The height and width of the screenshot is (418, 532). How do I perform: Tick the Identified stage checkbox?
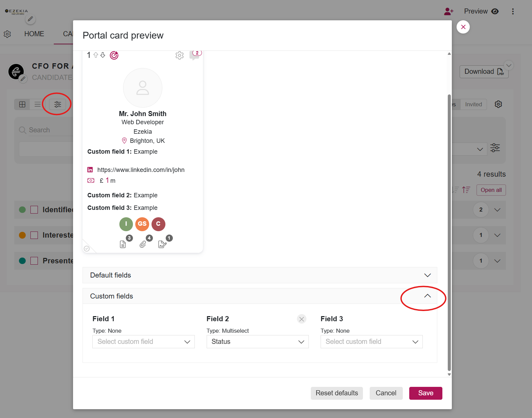coord(34,210)
